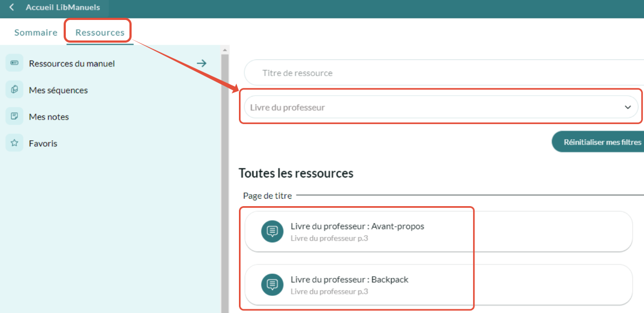This screenshot has width=644, height=313.
Task: Click the chevron in the resource type selector
Action: (x=628, y=107)
